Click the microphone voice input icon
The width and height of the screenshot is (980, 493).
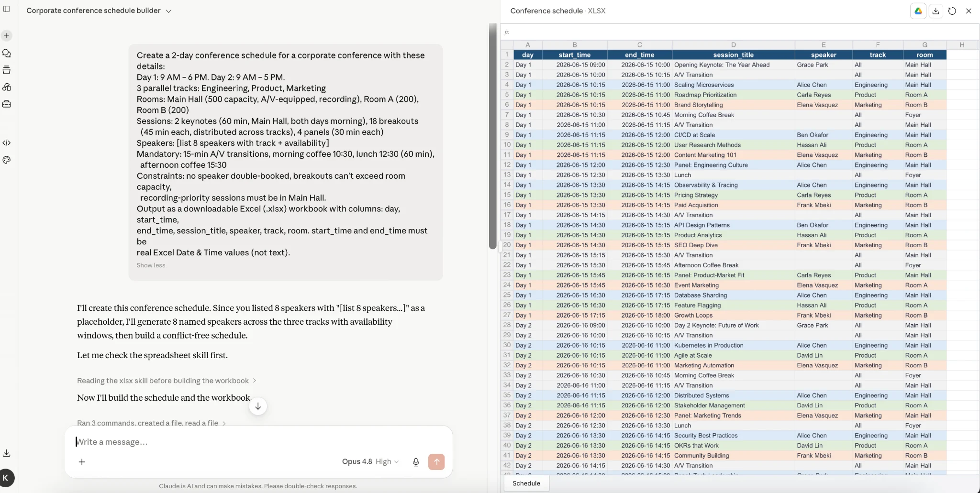[x=416, y=462]
